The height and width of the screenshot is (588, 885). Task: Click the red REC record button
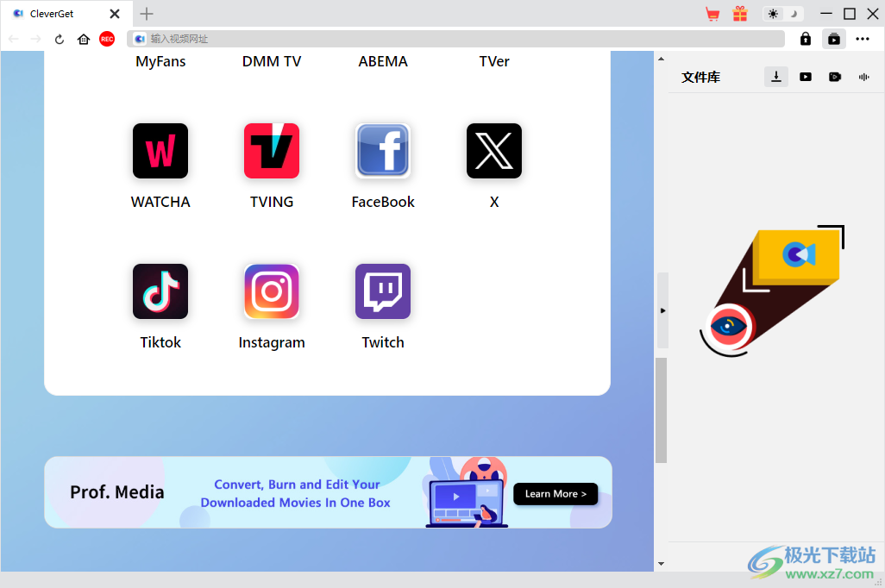point(107,39)
